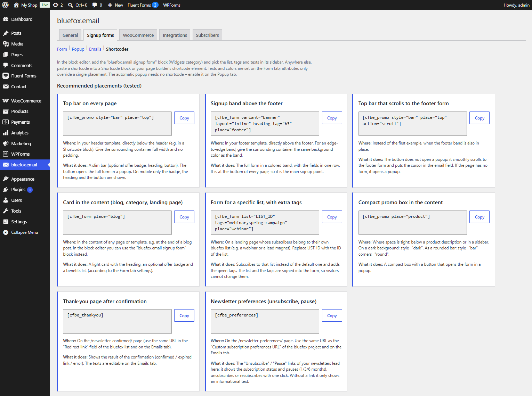Open the Ctrl+K search icon
Screen dimensions: 532x396
(x=71, y=5)
